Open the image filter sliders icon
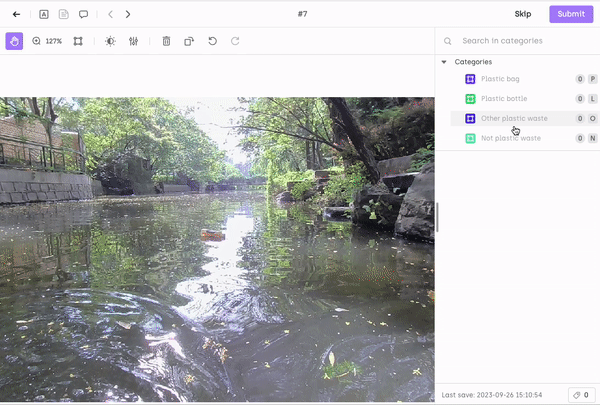Viewport: 600px width, 405px height. (x=133, y=41)
